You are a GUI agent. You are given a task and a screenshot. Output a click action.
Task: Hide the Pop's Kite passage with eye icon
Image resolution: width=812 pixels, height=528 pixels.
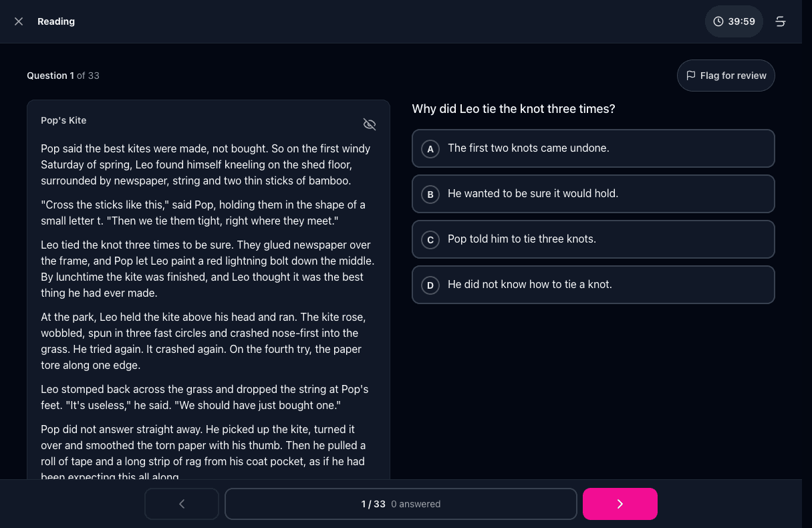click(x=370, y=124)
